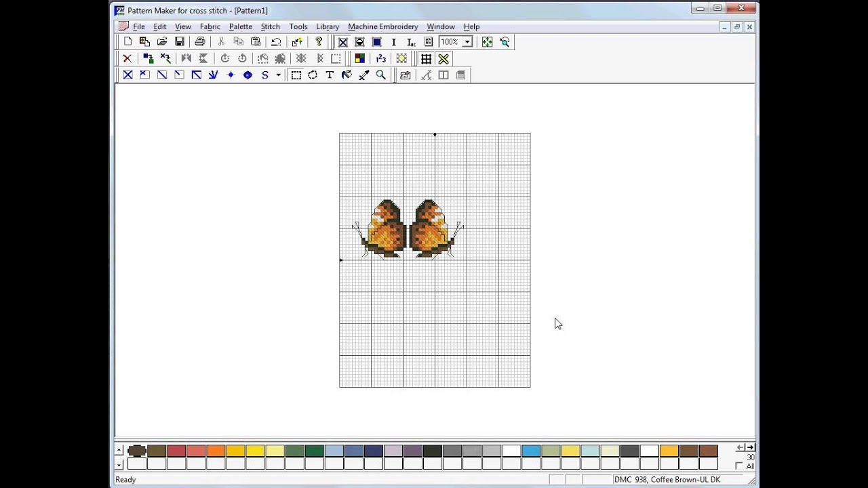Select the bright sky blue palette swatch
Image resolution: width=868 pixels, height=488 pixels.
coord(531,451)
